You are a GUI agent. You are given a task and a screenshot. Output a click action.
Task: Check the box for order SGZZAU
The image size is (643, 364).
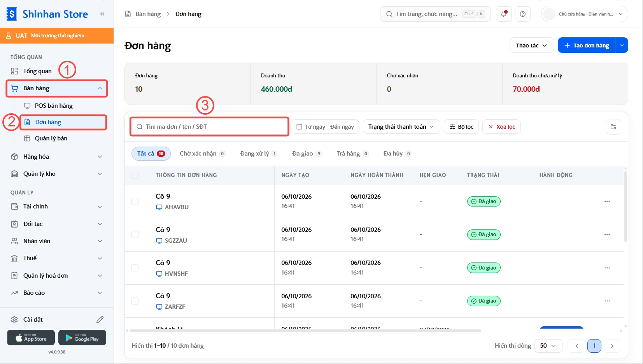click(135, 234)
